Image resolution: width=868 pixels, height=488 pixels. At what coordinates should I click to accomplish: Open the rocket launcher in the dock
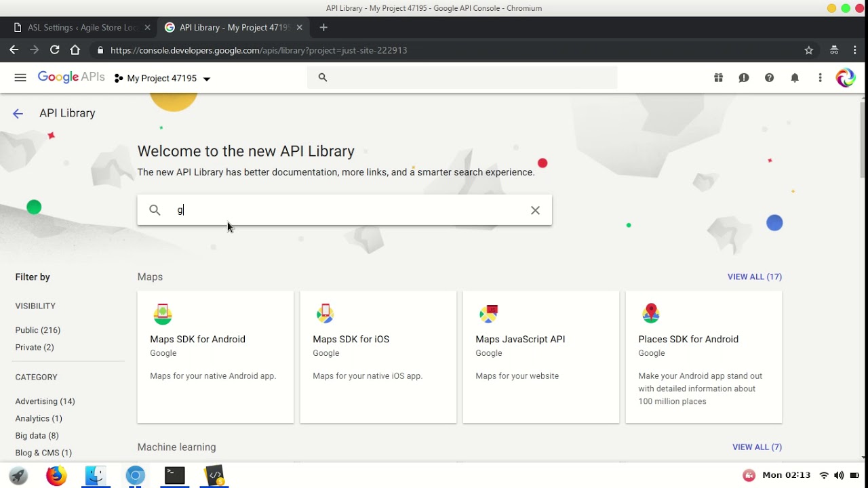click(18, 476)
